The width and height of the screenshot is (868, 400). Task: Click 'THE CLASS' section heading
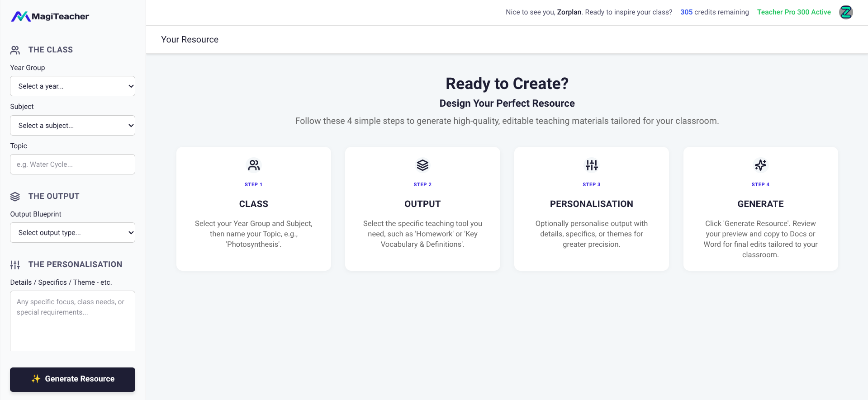pyautogui.click(x=51, y=50)
